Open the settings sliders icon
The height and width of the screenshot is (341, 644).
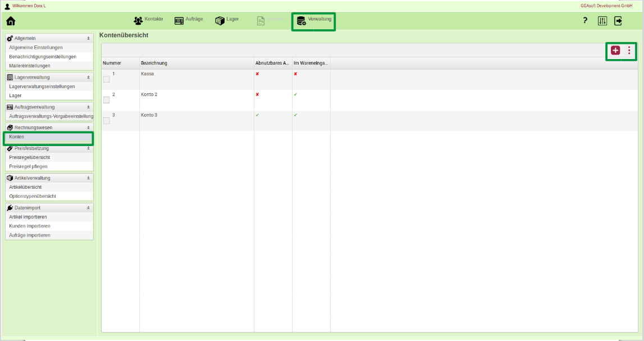point(602,21)
